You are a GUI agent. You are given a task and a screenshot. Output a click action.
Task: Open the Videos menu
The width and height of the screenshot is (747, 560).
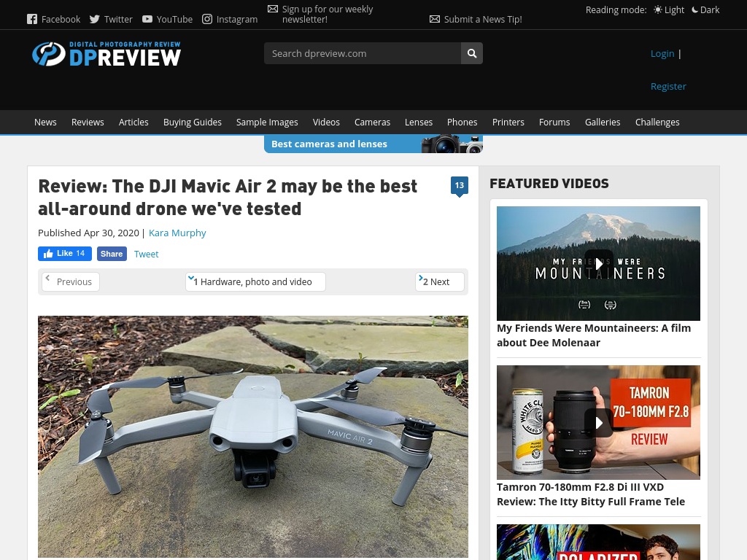[326, 122]
